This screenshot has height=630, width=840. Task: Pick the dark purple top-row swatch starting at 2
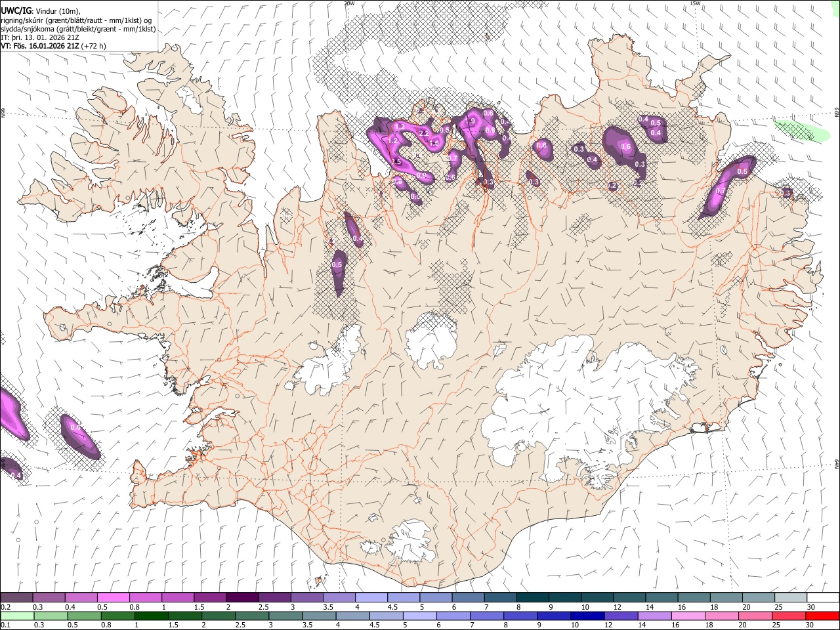pyautogui.click(x=241, y=598)
